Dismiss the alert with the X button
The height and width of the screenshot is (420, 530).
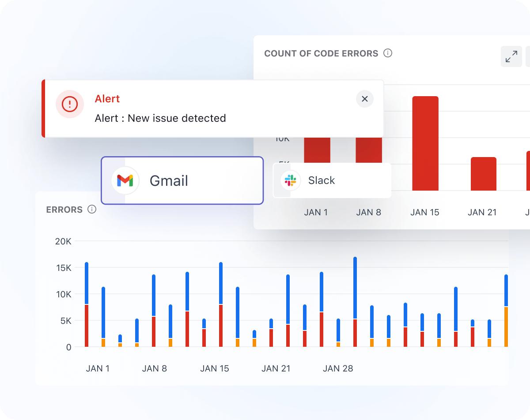coord(365,99)
